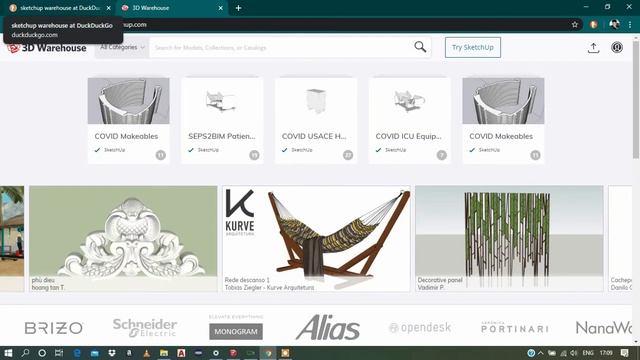The height and width of the screenshot is (360, 640).
Task: Open AutoCAD from the taskbar
Action: (x=181, y=353)
